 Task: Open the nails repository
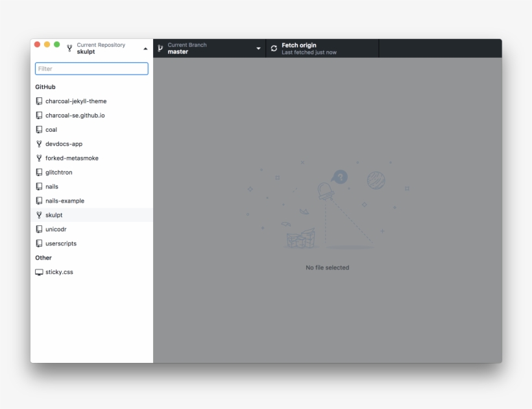91,187
